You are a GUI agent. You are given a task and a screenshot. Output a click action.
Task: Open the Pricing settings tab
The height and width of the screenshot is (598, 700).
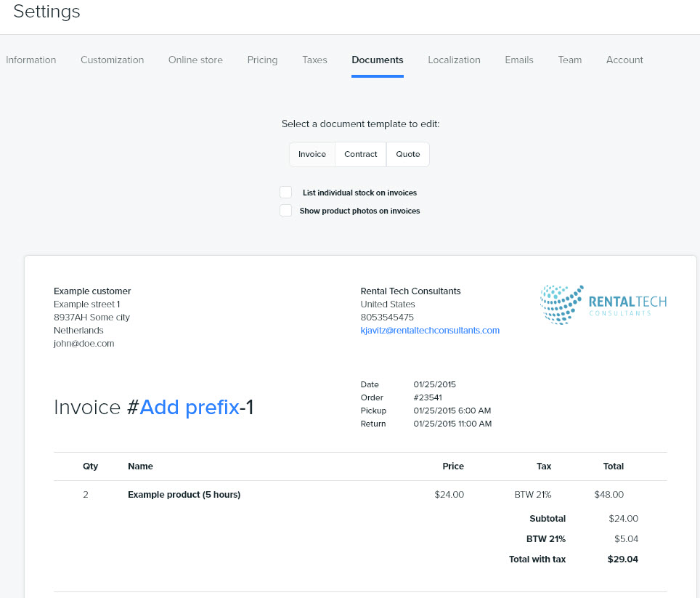coord(263,60)
